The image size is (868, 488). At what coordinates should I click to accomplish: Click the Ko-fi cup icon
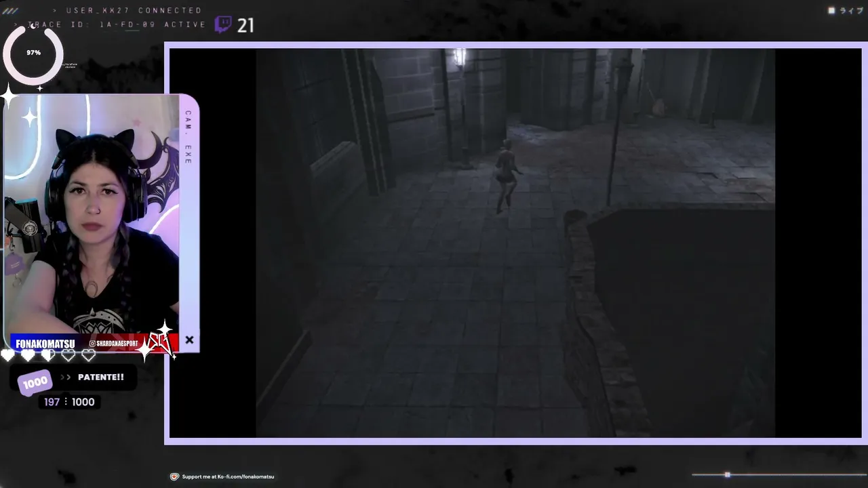(x=174, y=476)
